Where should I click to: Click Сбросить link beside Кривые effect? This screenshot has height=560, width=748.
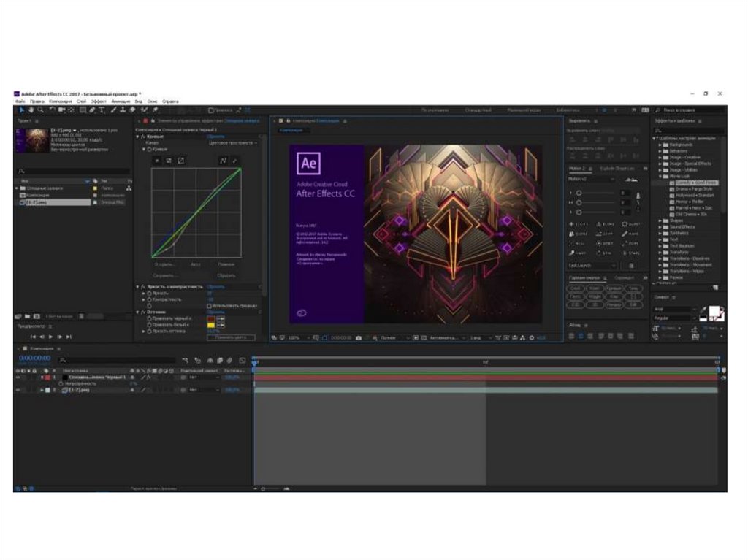(x=215, y=137)
